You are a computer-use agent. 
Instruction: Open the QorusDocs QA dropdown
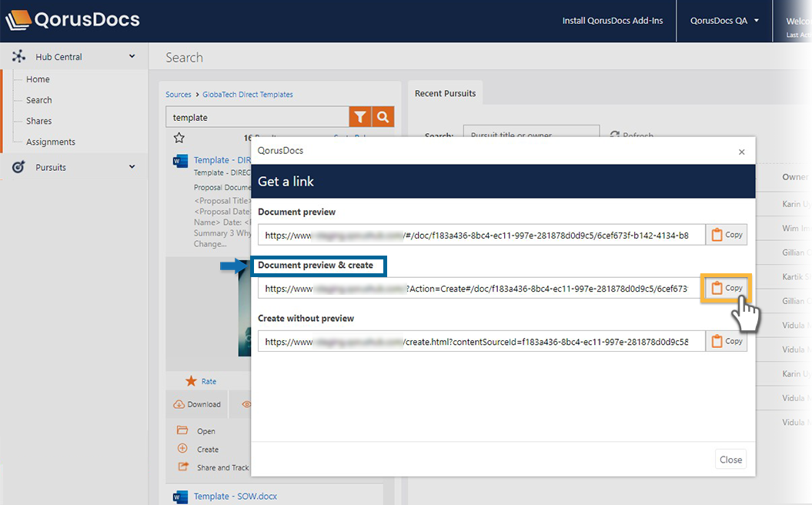[724, 21]
